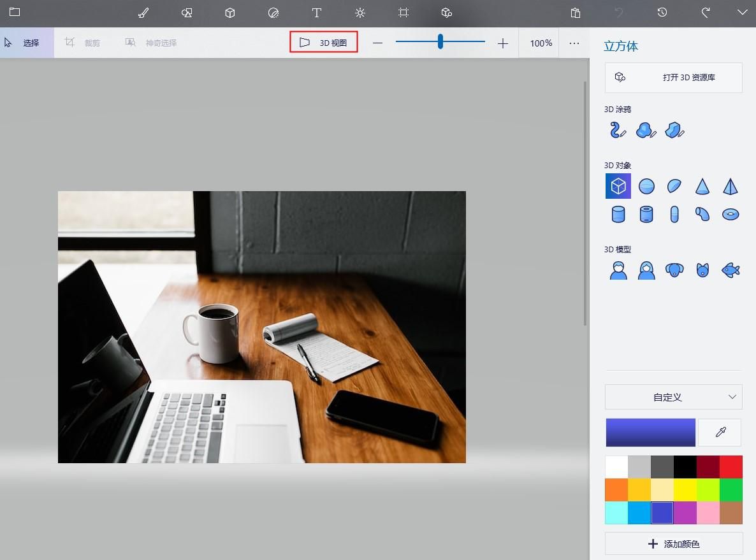This screenshot has height=560, width=756.
Task: Open the 自定义 material dropdown
Action: tap(674, 397)
